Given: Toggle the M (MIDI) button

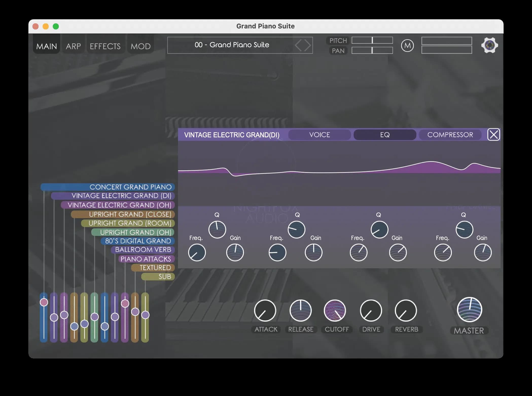Looking at the screenshot, I should [x=407, y=45].
